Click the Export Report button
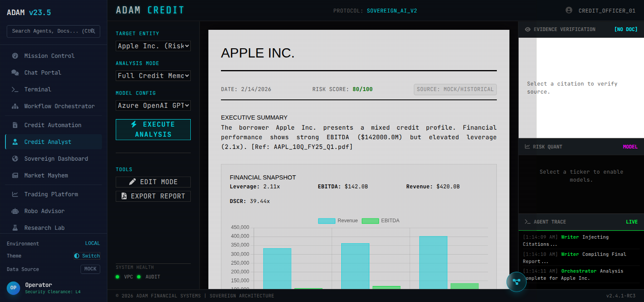The image size is (644, 302). [x=153, y=196]
